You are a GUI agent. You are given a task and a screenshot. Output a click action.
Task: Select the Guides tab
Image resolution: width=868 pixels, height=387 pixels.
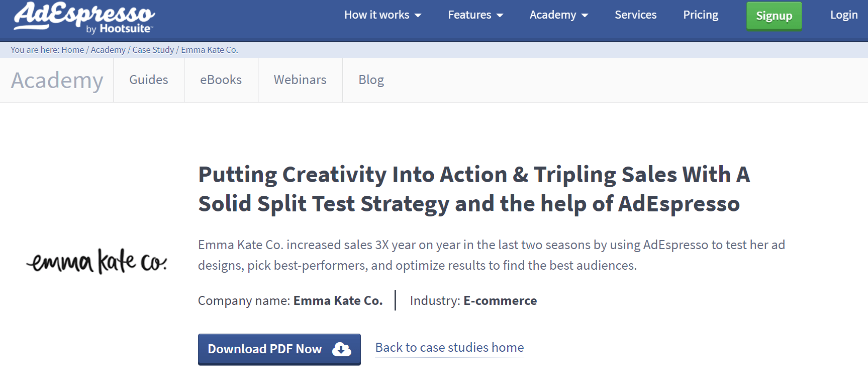point(149,80)
